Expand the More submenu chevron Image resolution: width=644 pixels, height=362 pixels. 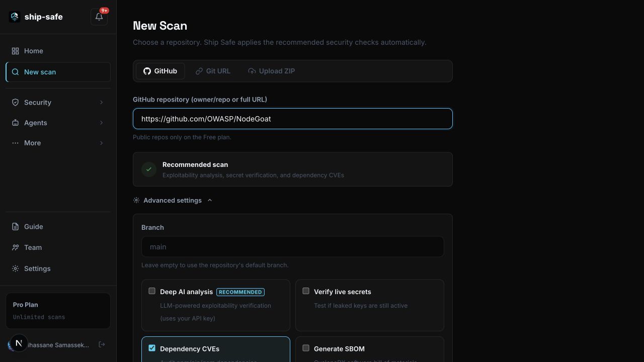click(101, 143)
